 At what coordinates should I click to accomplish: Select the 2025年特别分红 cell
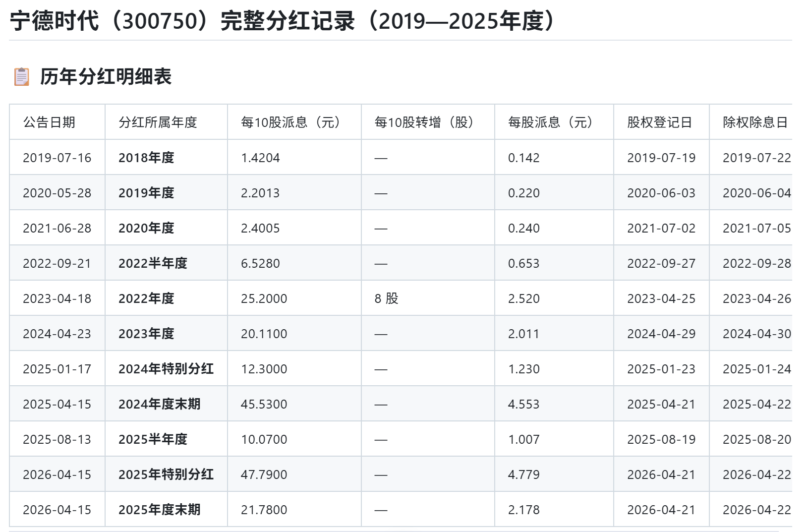tap(166, 474)
